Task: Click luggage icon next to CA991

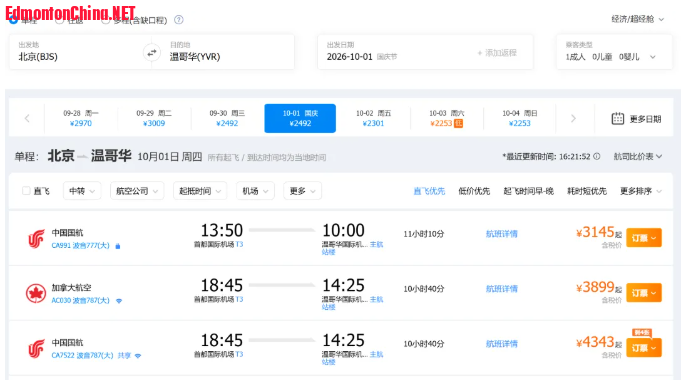Action: coord(117,246)
